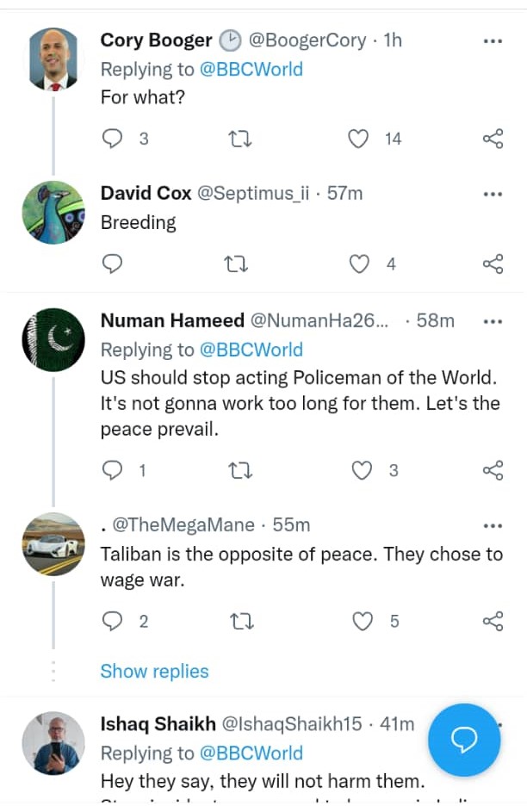The width and height of the screenshot is (527, 812).
Task: Open more options on Numan Hameed's tweet
Action: 493,321
